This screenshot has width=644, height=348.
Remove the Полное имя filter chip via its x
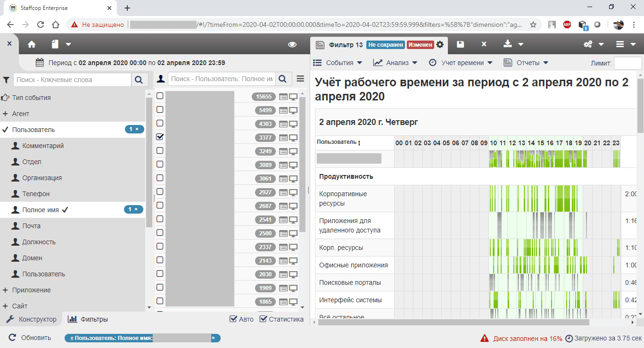pyautogui.click(x=213, y=338)
